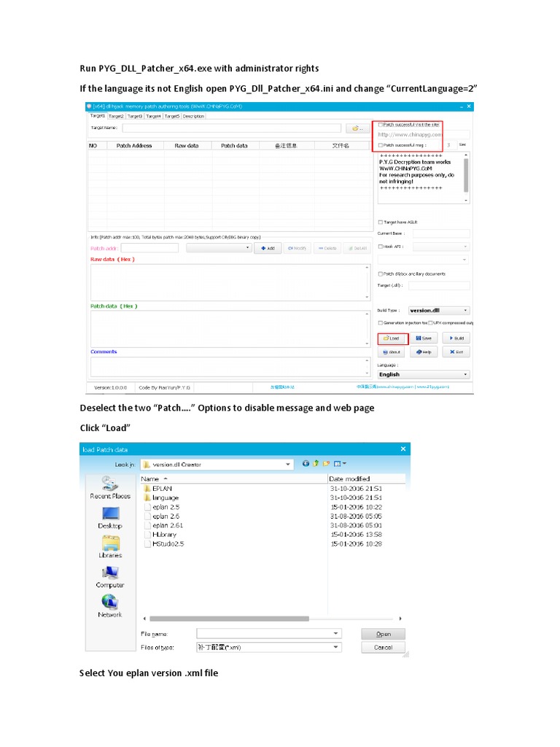The width and height of the screenshot is (560, 747).
Task: Click the Target (.dll) input field
Action: 439,285
